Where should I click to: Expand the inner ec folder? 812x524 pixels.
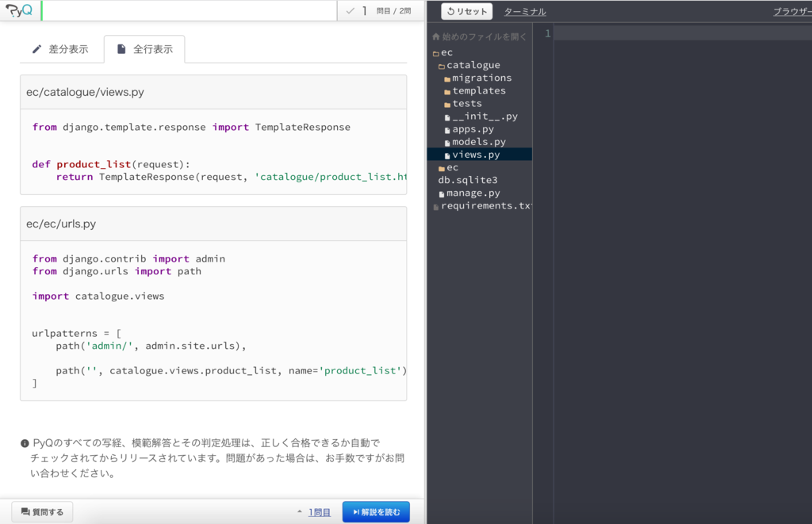449,167
